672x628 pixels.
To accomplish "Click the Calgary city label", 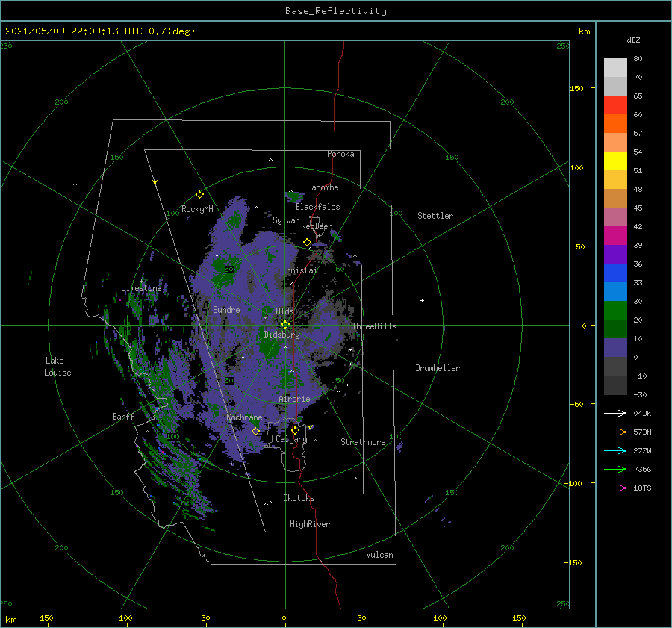I will tap(291, 439).
